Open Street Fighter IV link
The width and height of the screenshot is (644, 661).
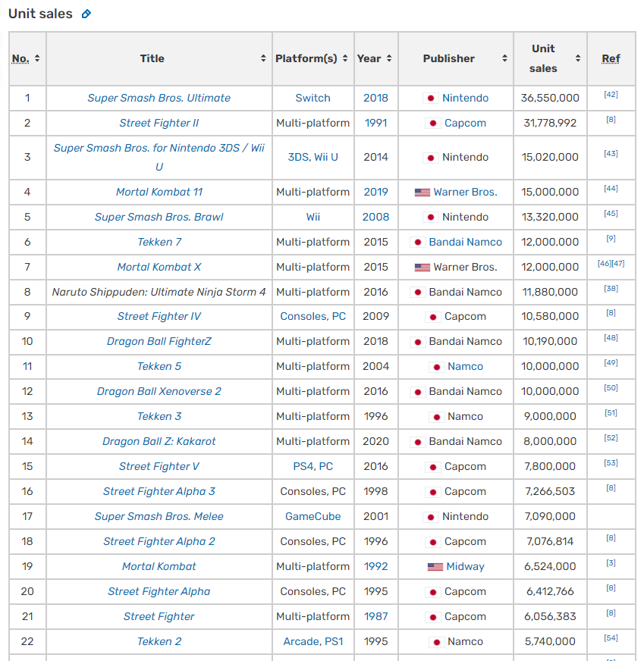[159, 316]
